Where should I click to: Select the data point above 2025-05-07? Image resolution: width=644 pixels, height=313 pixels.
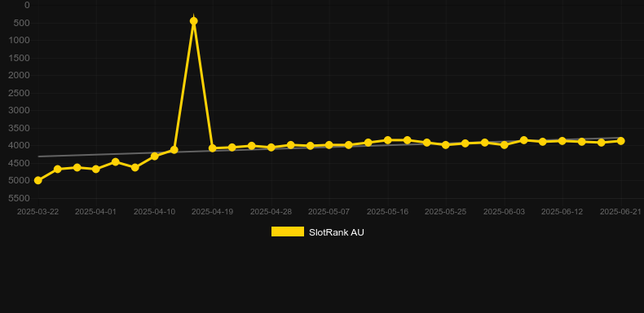[x=329, y=145]
